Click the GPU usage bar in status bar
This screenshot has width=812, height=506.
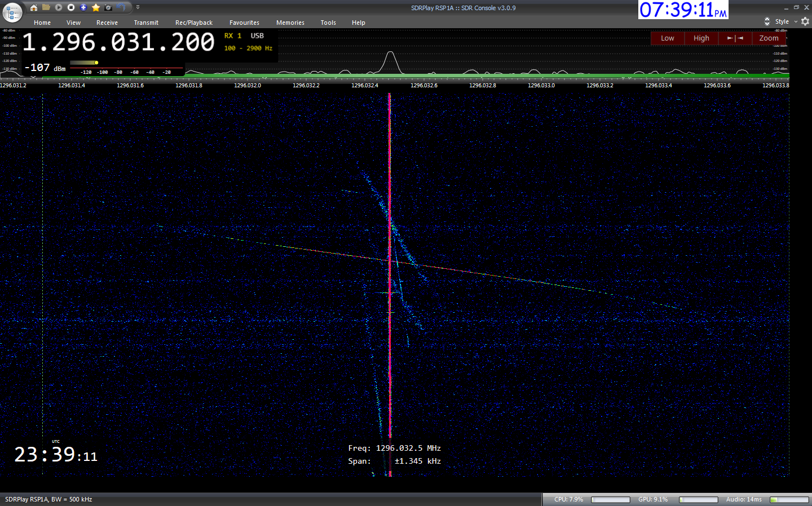pos(699,500)
